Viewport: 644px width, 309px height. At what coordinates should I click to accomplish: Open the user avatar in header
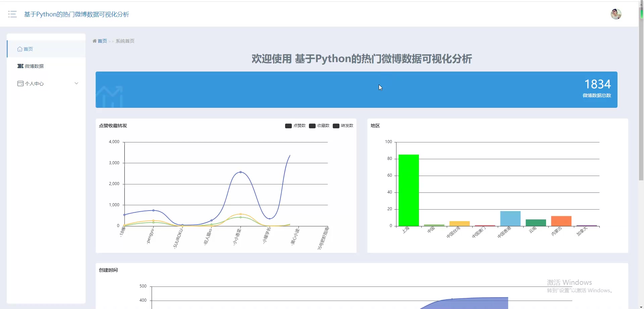coord(616,14)
